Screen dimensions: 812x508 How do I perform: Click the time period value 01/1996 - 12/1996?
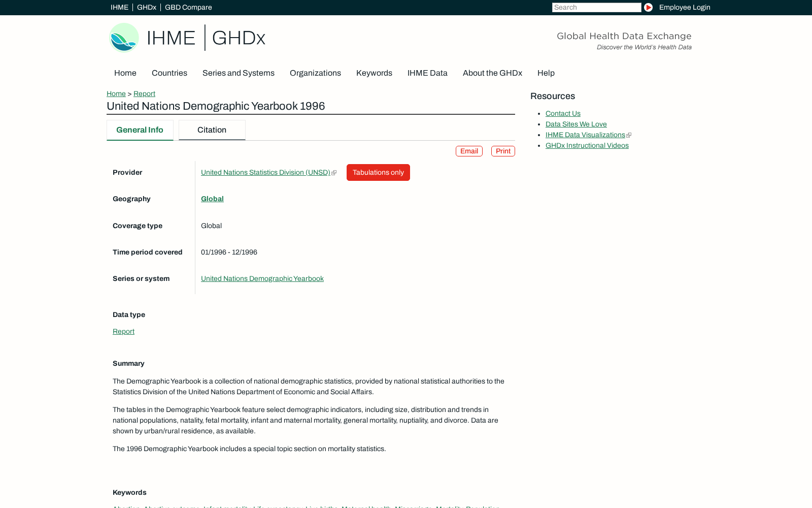pos(229,252)
